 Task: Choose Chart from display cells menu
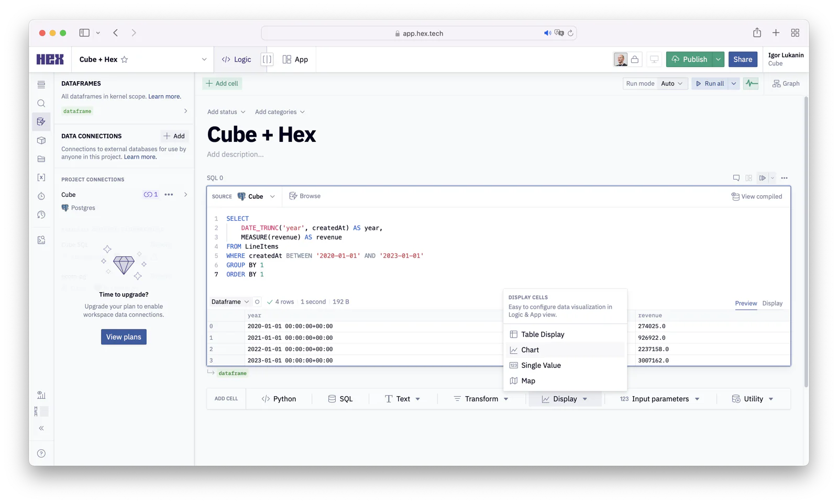pos(565,350)
